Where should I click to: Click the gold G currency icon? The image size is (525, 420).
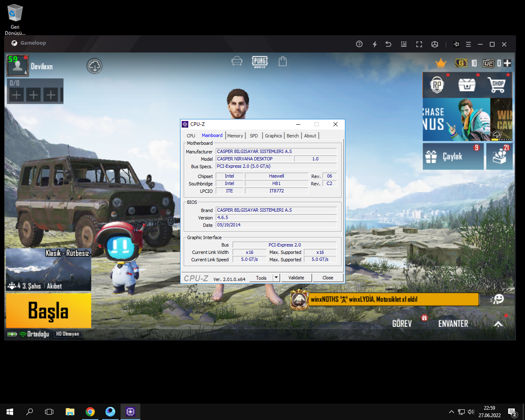(461, 63)
